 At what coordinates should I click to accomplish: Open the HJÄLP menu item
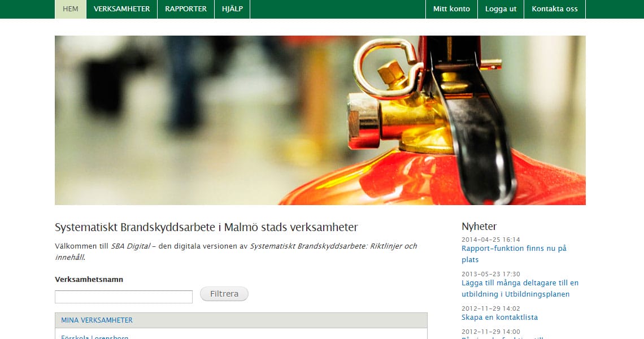tap(232, 8)
